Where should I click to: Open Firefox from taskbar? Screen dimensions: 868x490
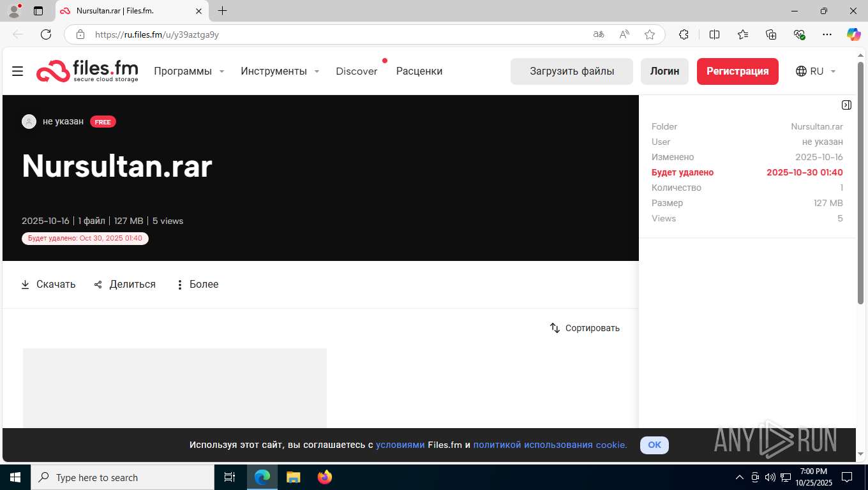pyautogui.click(x=325, y=477)
